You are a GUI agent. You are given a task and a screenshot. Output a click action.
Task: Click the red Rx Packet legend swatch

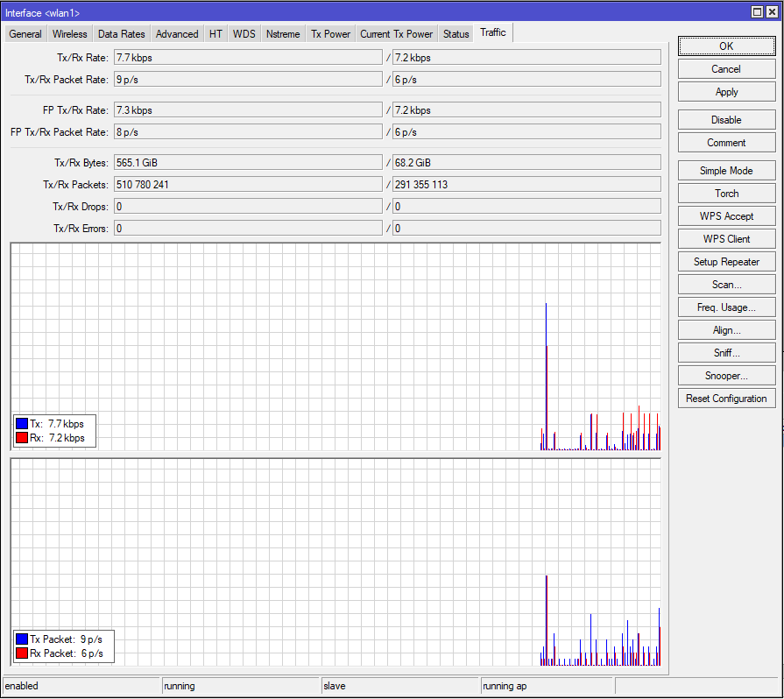click(x=22, y=653)
